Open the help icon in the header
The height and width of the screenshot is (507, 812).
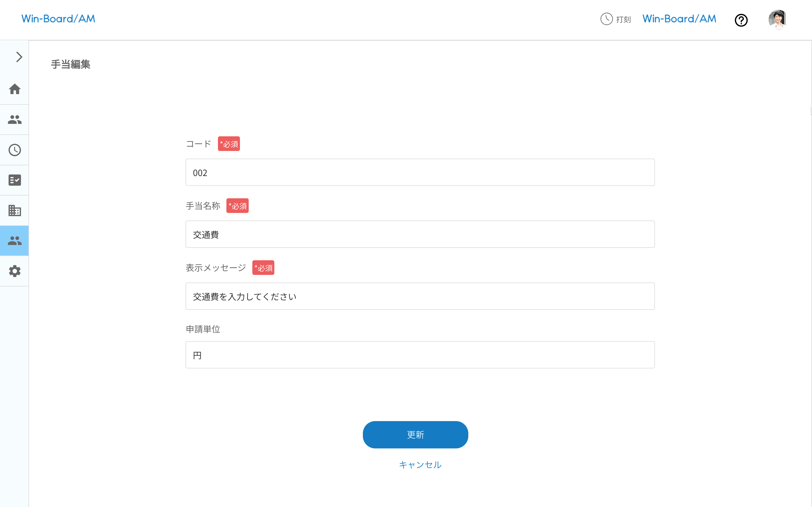(x=741, y=21)
